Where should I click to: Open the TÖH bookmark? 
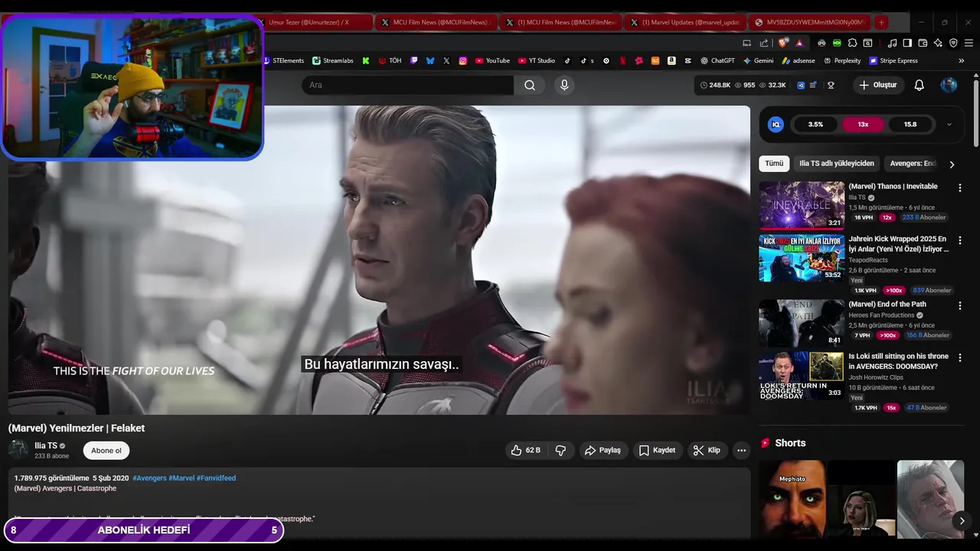[390, 60]
